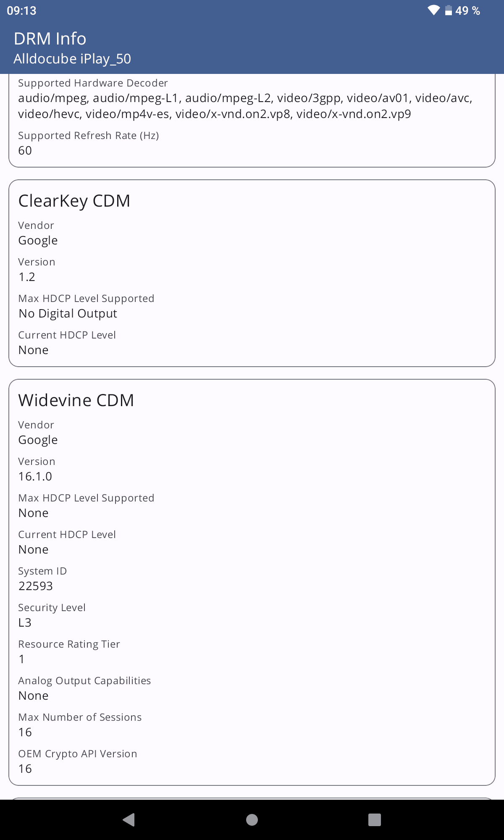Tap the supported hardware decoder codec list
This screenshot has height=840, width=504.
[x=245, y=106]
